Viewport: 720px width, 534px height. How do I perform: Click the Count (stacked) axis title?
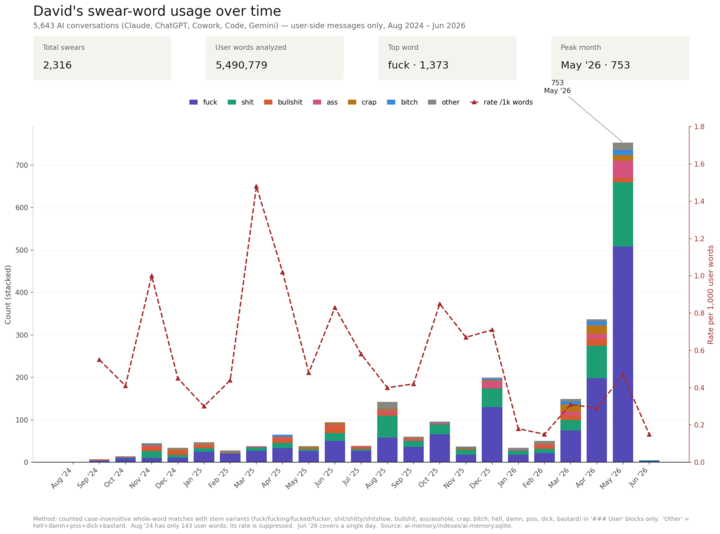point(8,294)
